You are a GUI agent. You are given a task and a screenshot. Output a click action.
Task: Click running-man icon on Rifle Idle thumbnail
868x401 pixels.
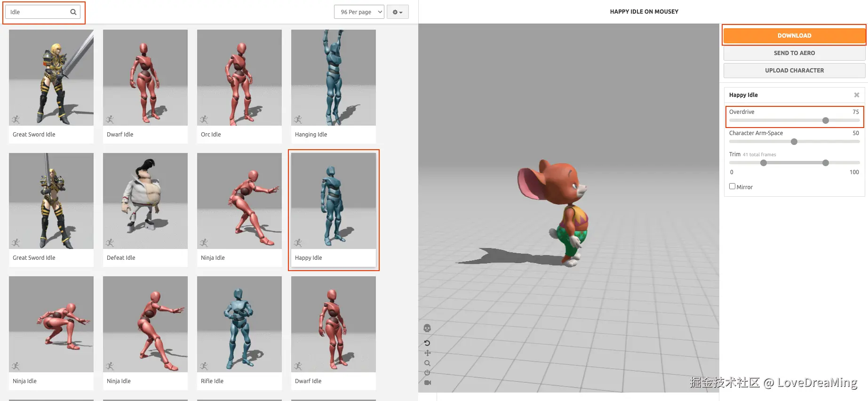(x=204, y=366)
